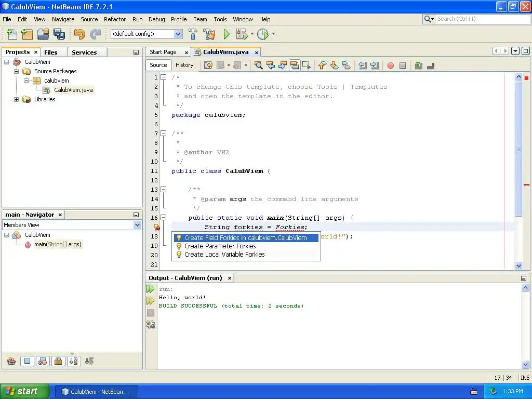Click the Next Bookmark icon
Image resolution: width=532 pixels, height=399 pixels.
[334, 65]
